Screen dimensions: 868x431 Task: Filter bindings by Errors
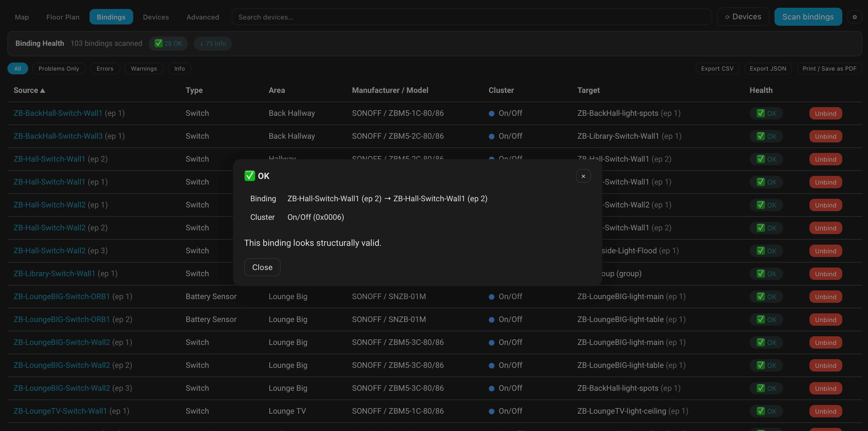(105, 68)
